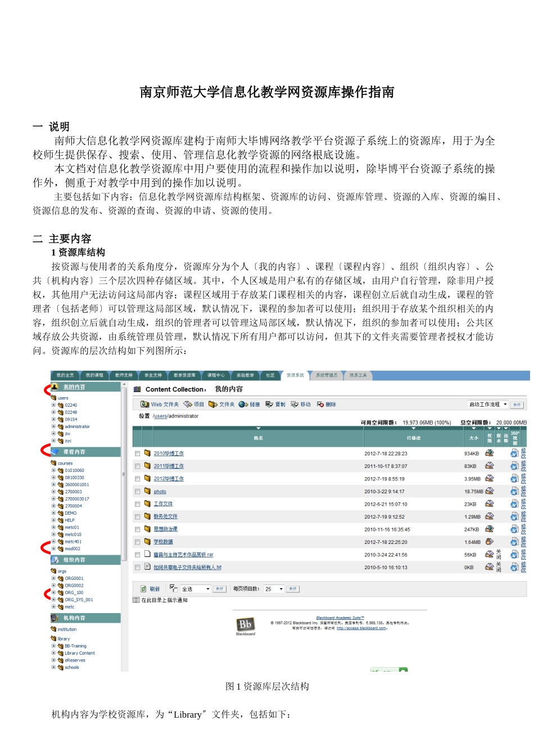Tick the checkbox for 2010毕博工作
Viewport: 534px width, 756px height.
tap(137, 453)
